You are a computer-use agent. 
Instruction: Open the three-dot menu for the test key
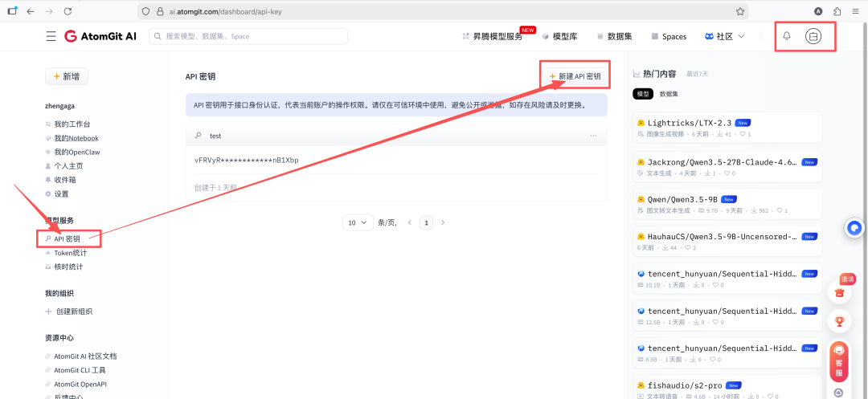coord(593,136)
